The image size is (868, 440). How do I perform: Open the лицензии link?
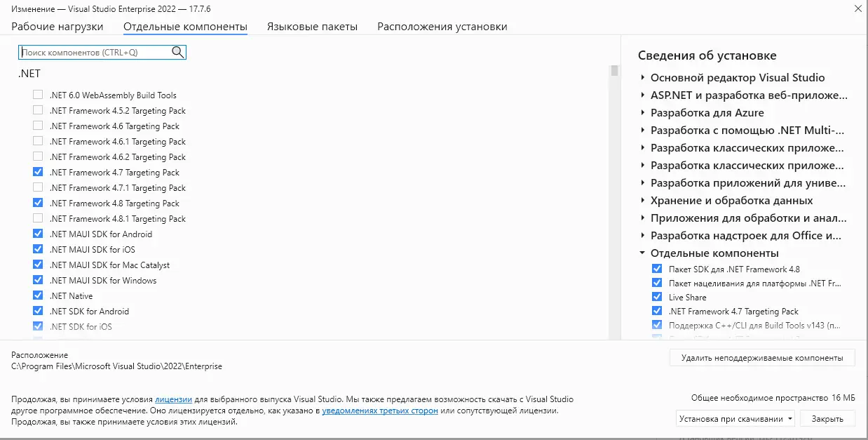[x=173, y=399]
